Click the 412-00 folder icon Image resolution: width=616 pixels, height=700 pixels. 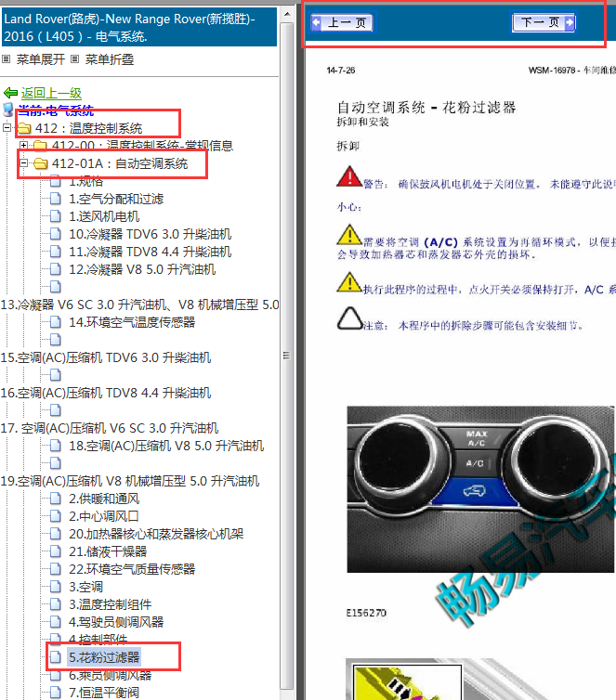[x=41, y=146]
